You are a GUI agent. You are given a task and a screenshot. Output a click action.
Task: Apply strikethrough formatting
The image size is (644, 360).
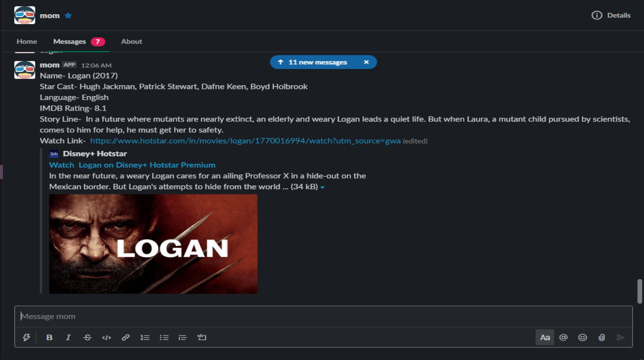[x=88, y=337]
